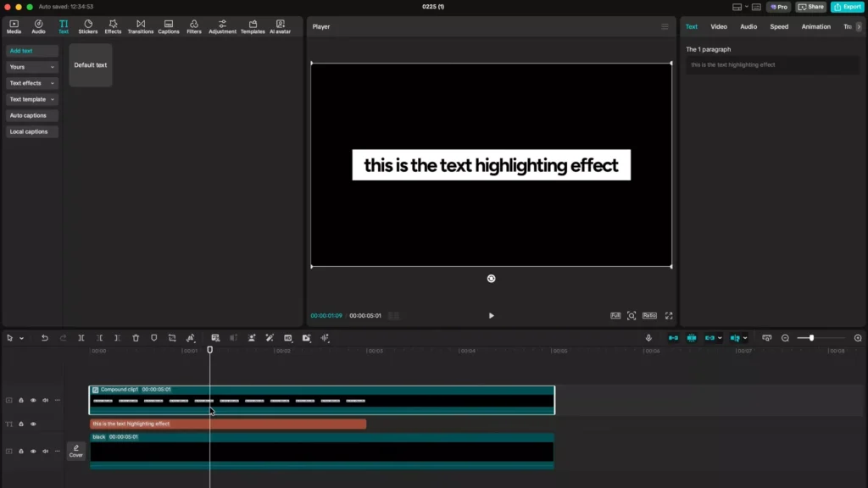The image size is (868, 488).
Task: Open the Text template dropdown
Action: [x=31, y=99]
